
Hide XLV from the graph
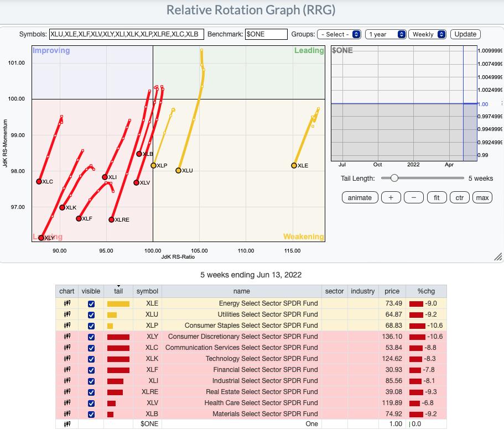tap(91, 403)
